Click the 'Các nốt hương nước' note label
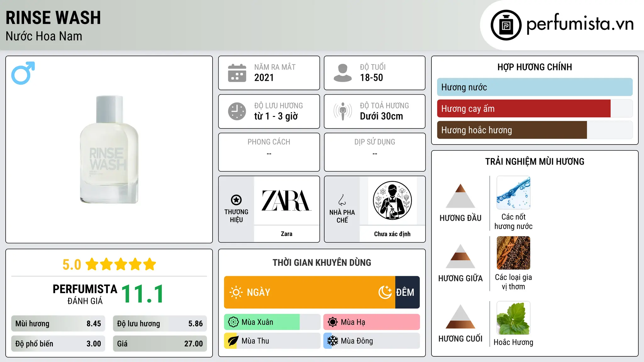This screenshot has height=362, width=644. pyautogui.click(x=513, y=222)
